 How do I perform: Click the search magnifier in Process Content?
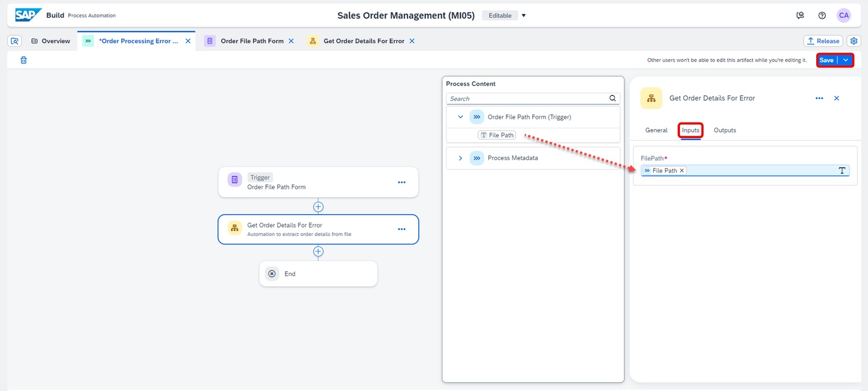pyautogui.click(x=612, y=98)
